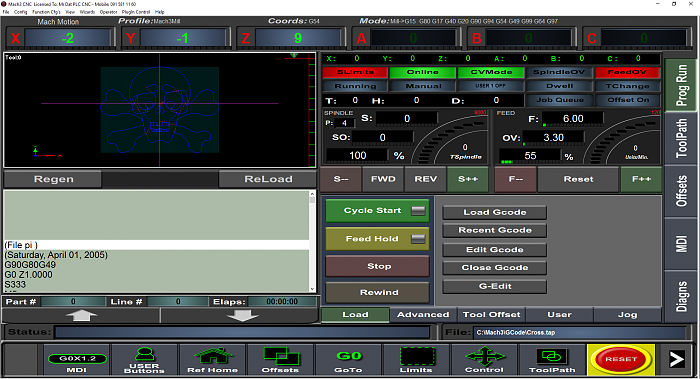Toggle the Dwell indicator

pyautogui.click(x=559, y=86)
